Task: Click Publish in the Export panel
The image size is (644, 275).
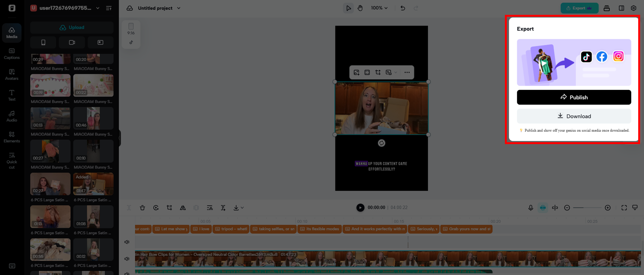Action: point(574,97)
